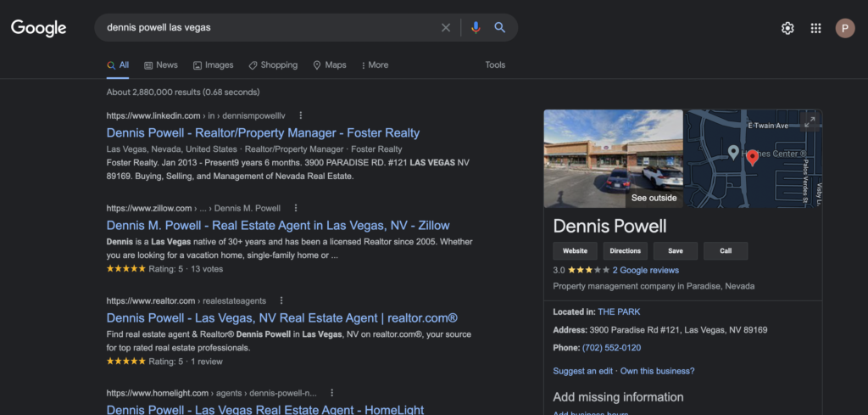Open the realtor.com Real Estate Agent result
The height and width of the screenshot is (415, 868).
tap(281, 318)
